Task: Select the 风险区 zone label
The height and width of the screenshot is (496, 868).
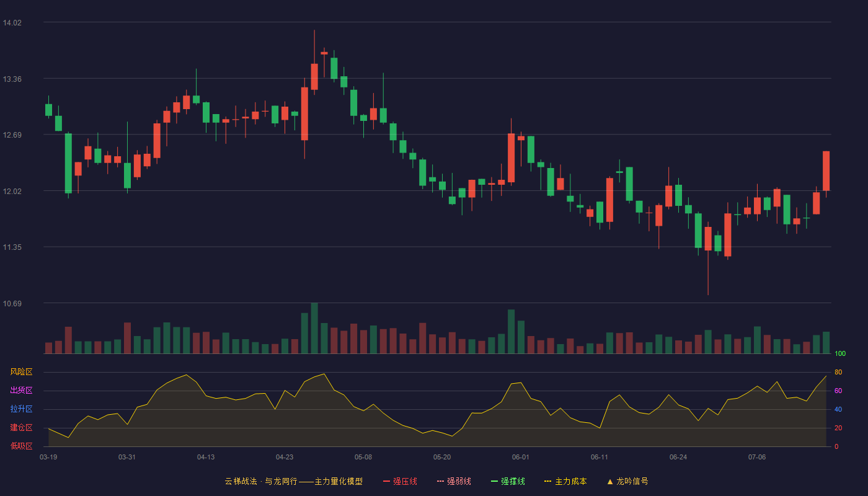Action: pyautogui.click(x=21, y=372)
